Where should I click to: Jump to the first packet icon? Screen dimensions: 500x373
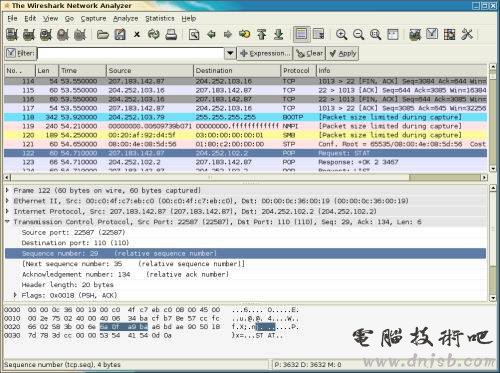(262, 34)
